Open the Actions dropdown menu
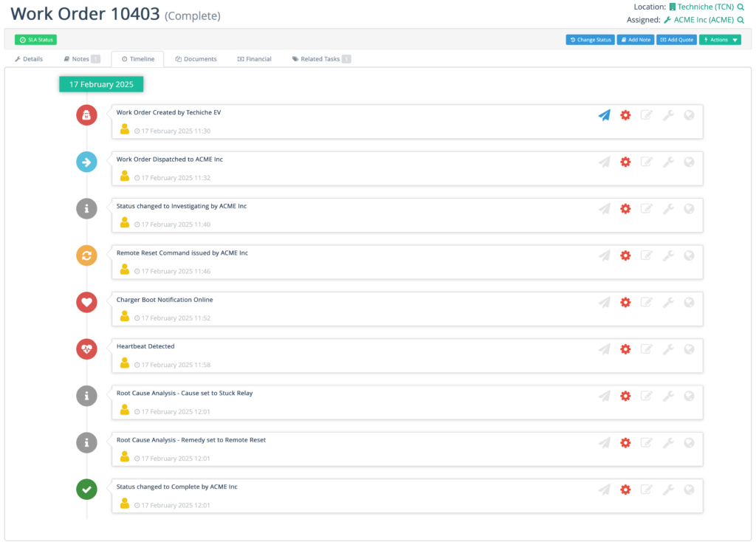This screenshot has height=542, width=756. tap(720, 40)
